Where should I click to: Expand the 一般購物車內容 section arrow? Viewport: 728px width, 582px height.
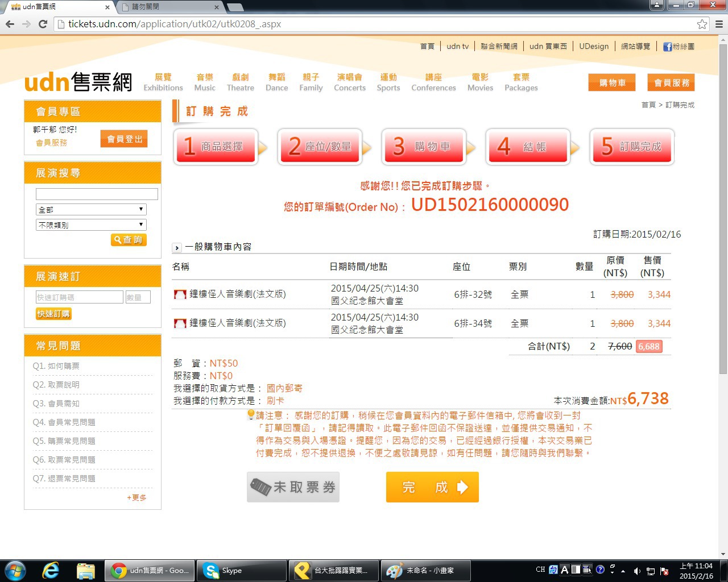(177, 248)
